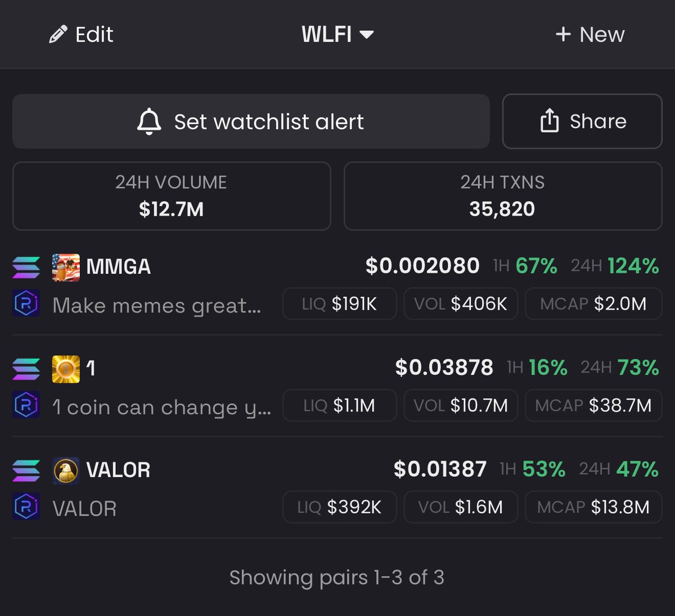Open the MMGA price $0.002080 pair
Viewport: 675px width, 616px height.
pos(422,266)
